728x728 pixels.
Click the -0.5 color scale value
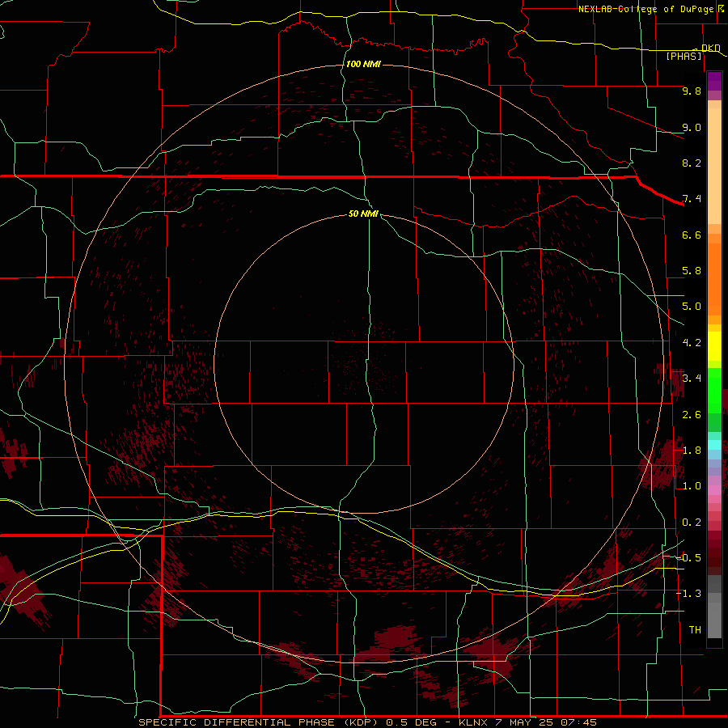coord(688,557)
